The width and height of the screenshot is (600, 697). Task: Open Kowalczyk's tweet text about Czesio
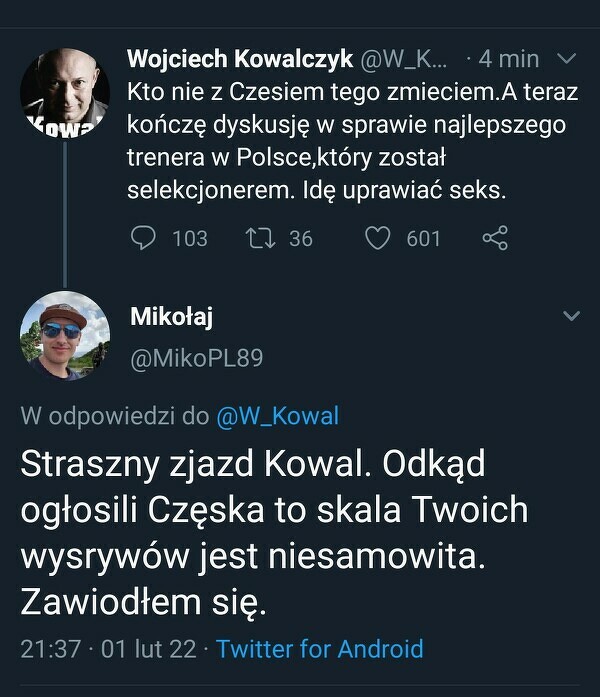click(x=345, y=140)
